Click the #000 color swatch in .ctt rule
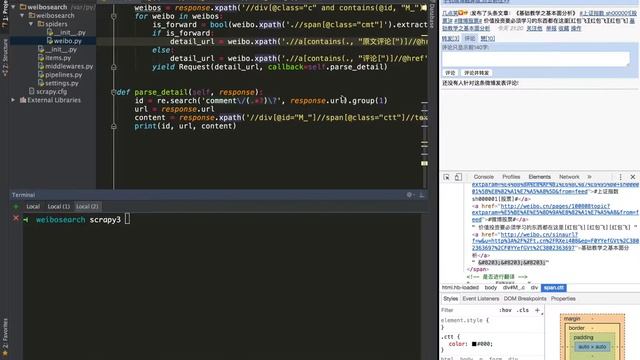Viewport: 640px width, 360px height. point(474,344)
